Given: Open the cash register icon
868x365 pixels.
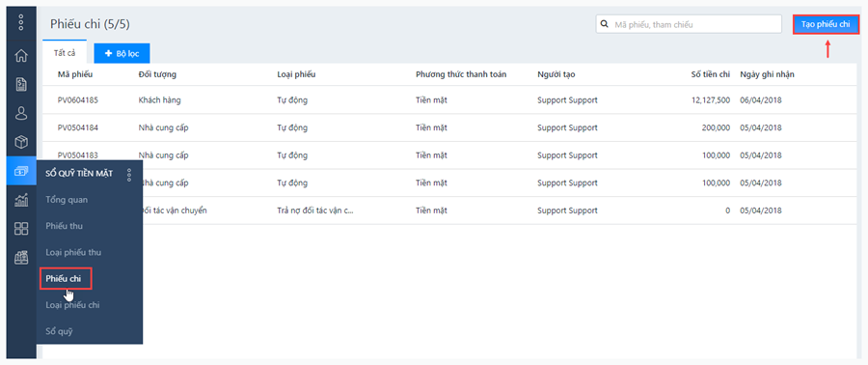Looking at the screenshot, I should click(21, 257).
